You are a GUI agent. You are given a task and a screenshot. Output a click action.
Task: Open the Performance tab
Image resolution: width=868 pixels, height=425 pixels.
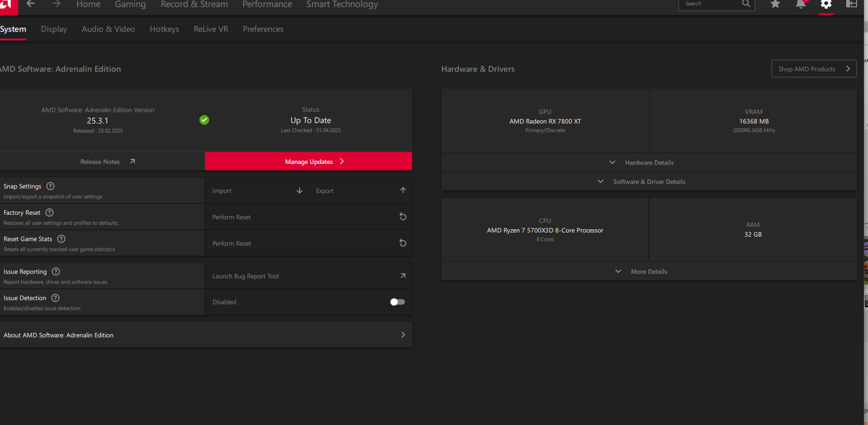tap(267, 5)
